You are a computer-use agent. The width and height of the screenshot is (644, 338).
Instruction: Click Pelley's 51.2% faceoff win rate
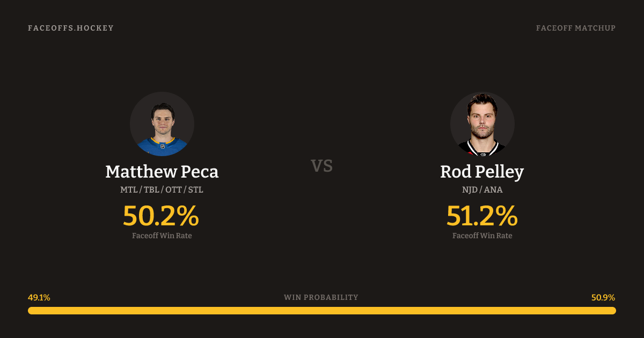482,216
